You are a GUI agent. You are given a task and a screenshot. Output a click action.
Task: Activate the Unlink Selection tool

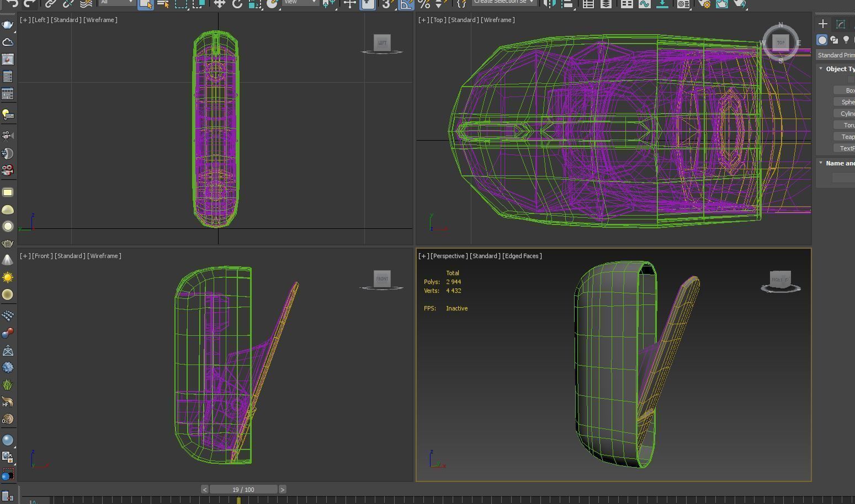(x=68, y=3)
